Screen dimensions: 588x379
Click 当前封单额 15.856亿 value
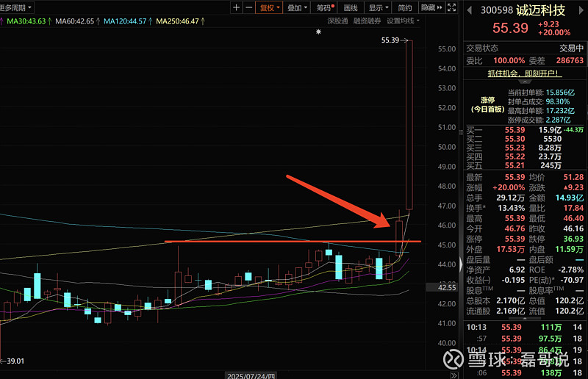[x=560, y=93]
